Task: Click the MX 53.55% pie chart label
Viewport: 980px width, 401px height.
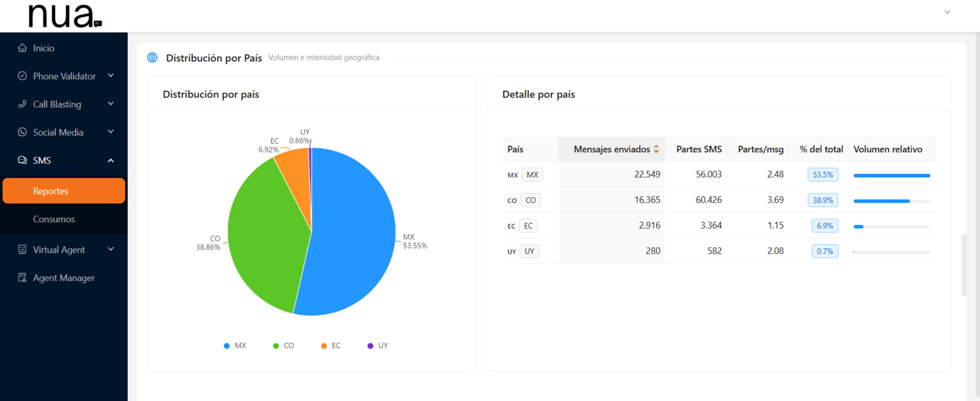Action: (x=415, y=241)
